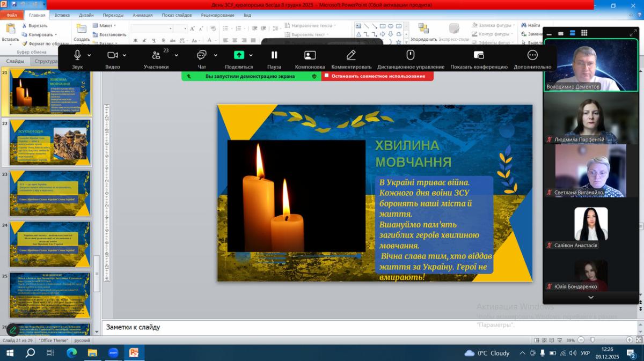This screenshot has height=361, width=644.
Task: Open the Показ слайдов ribbon tab
Action: pyautogui.click(x=177, y=16)
